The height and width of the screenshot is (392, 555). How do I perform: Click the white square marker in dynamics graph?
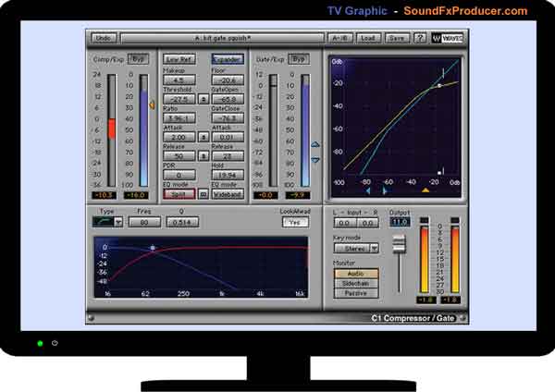[439, 173]
